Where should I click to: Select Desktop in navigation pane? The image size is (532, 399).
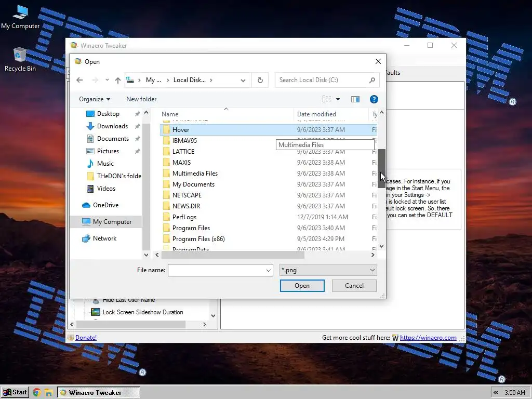pyautogui.click(x=108, y=114)
